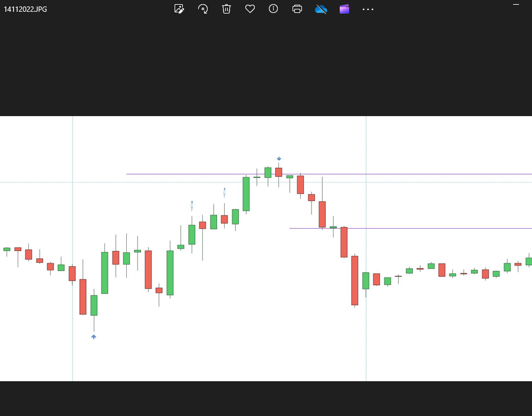
Task: Click the largest red candle near the right vertical line
Action: click(x=354, y=280)
